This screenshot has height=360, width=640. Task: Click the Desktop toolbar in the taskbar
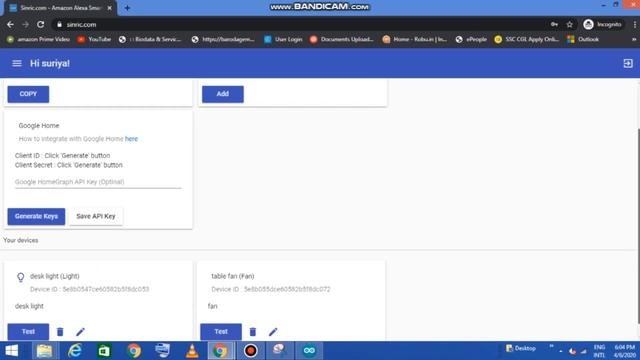521,348
